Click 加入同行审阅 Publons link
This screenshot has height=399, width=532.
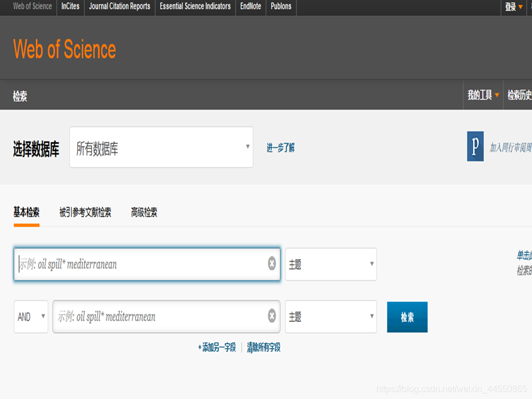coord(510,147)
